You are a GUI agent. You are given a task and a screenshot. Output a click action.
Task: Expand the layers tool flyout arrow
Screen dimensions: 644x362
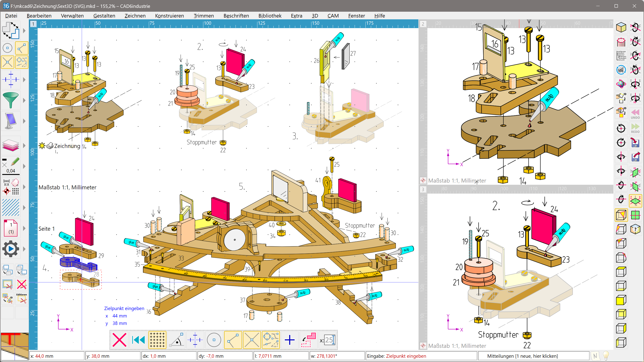24,145
